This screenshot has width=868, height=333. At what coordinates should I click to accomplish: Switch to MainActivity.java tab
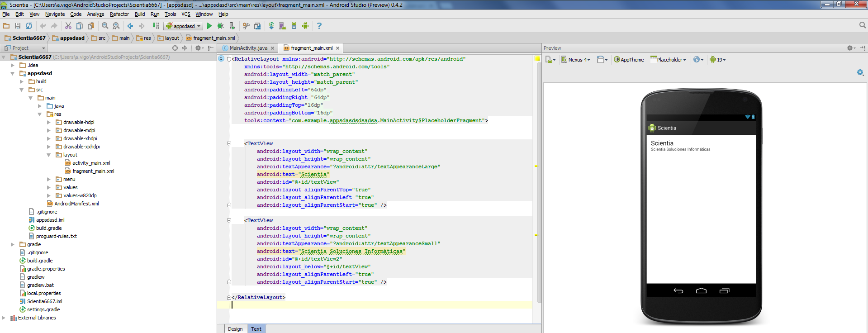point(248,48)
